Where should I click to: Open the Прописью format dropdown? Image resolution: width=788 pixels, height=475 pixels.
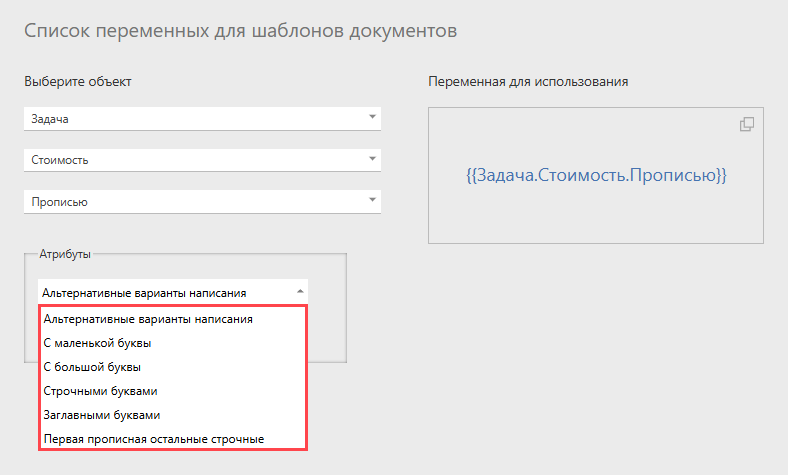pyautogui.click(x=202, y=202)
